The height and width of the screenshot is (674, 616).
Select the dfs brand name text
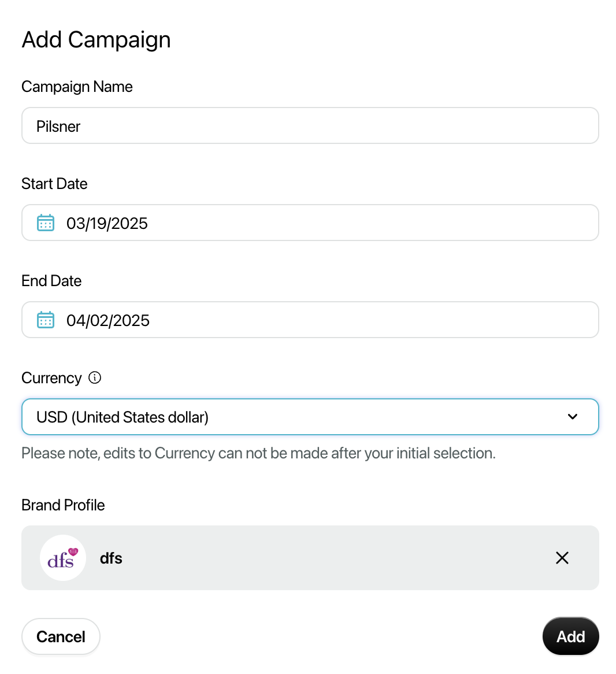111,558
